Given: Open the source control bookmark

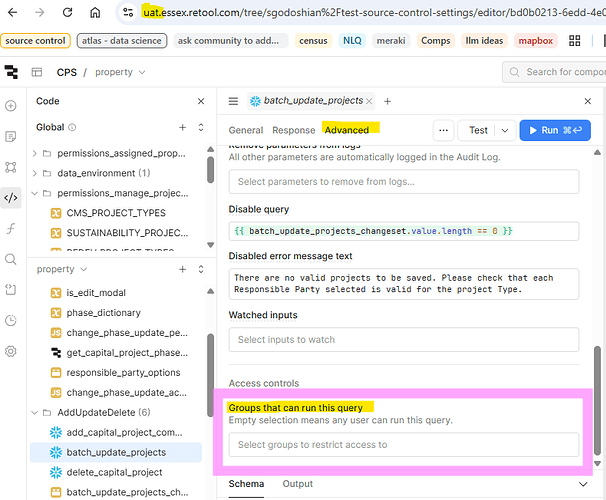Looking at the screenshot, I should pyautogui.click(x=34, y=41).
